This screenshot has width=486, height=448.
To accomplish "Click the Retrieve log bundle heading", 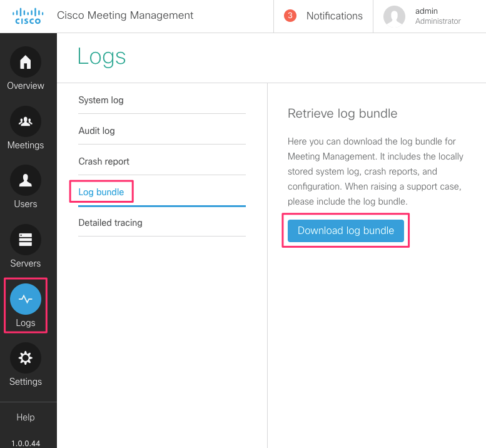I will point(342,114).
